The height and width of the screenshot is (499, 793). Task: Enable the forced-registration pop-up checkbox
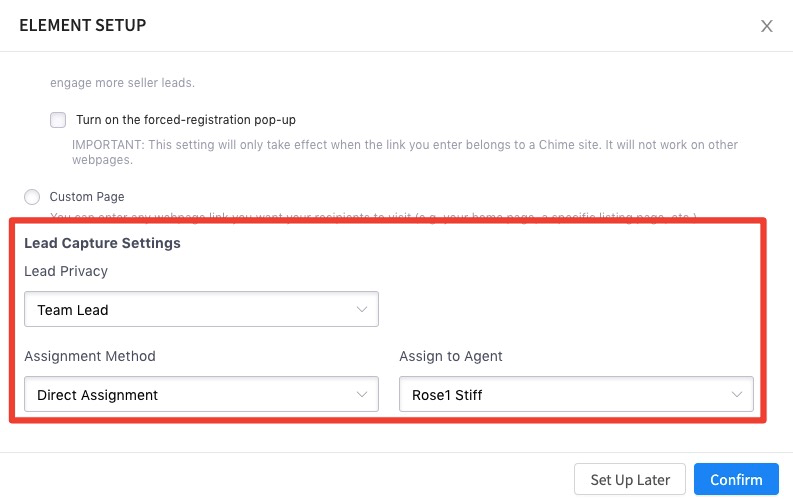tap(58, 120)
